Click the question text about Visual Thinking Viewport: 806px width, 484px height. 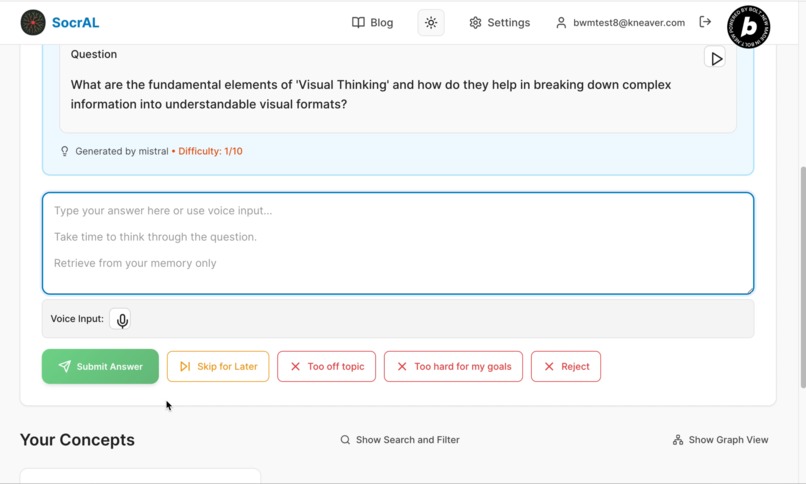[371, 94]
